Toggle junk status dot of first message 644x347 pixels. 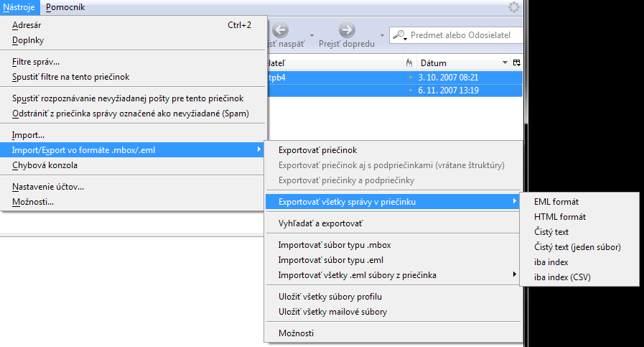410,77
